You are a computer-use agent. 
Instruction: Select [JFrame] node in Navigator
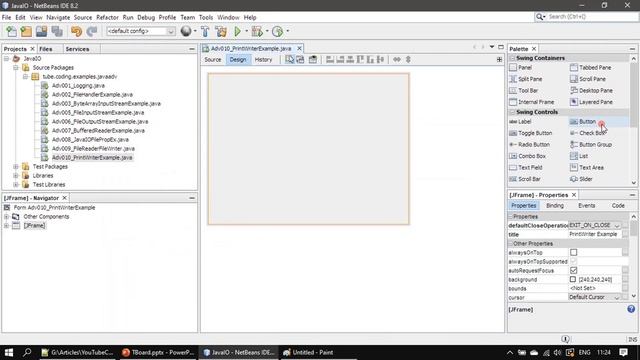click(34, 226)
